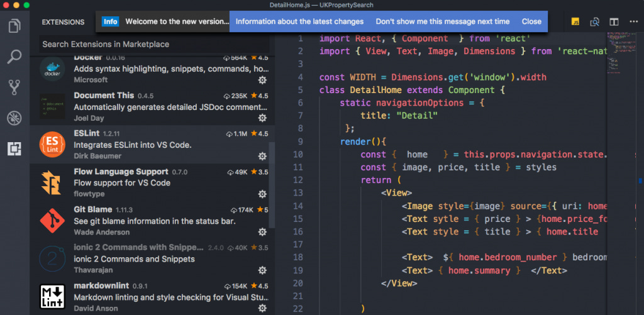Viewport: 644px width, 315px height.
Task: Click Don't show me this message next time
Action: [443, 21]
